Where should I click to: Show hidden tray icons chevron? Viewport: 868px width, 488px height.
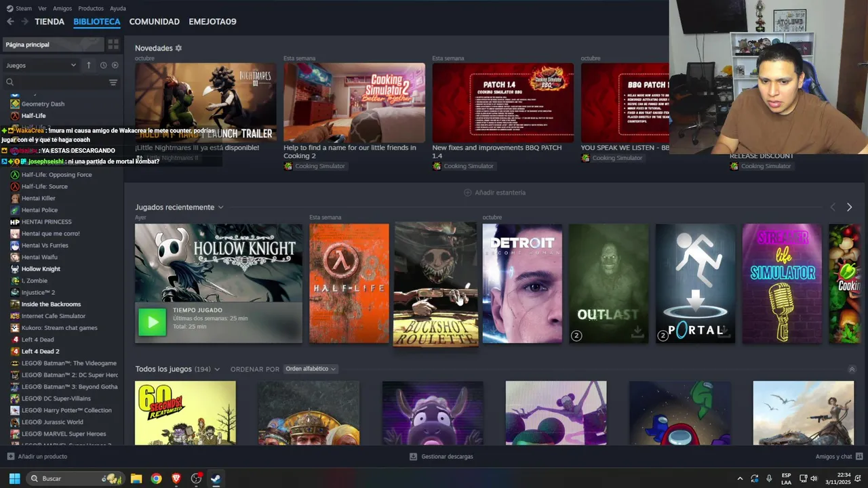click(x=740, y=479)
